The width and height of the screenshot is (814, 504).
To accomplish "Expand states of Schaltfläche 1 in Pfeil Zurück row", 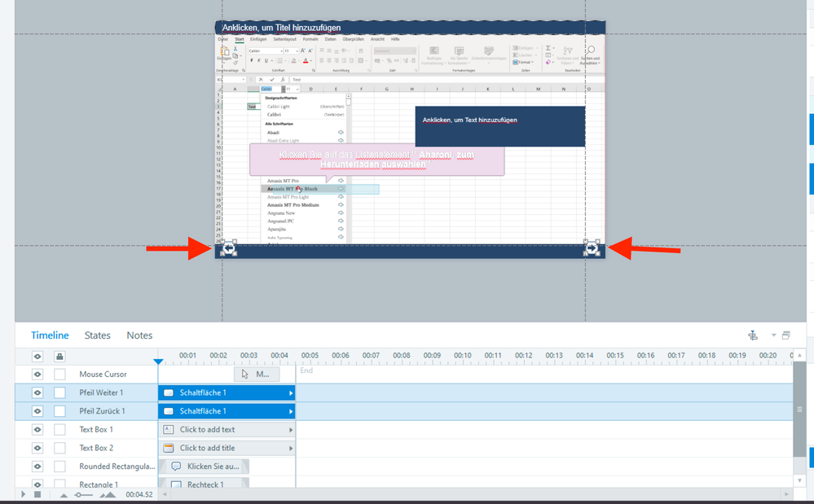I will click(291, 411).
